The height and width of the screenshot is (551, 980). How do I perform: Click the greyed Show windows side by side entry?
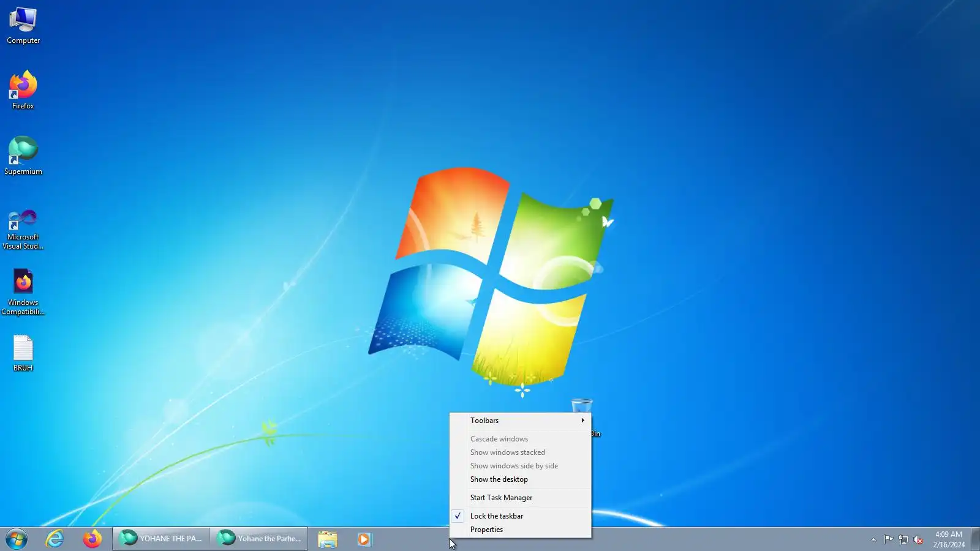(521, 466)
